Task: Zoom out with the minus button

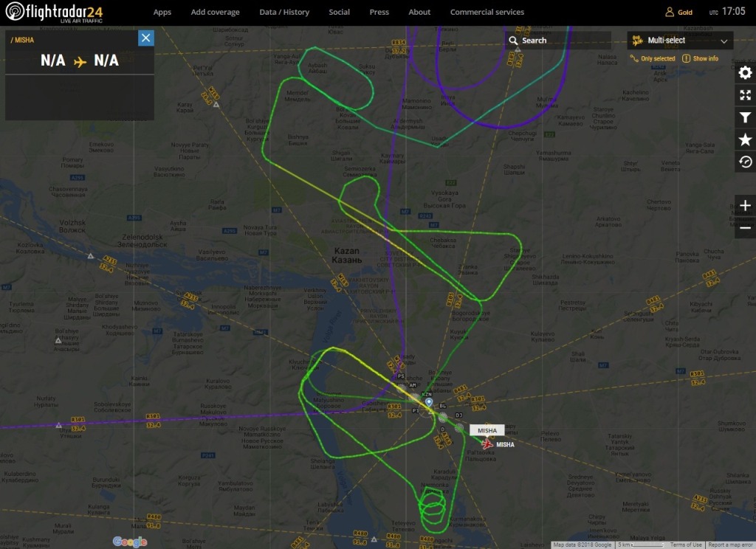Action: (745, 227)
